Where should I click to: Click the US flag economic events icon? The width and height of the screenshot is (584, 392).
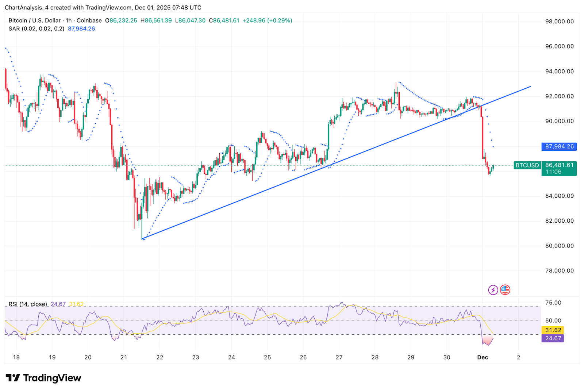pyautogui.click(x=505, y=289)
